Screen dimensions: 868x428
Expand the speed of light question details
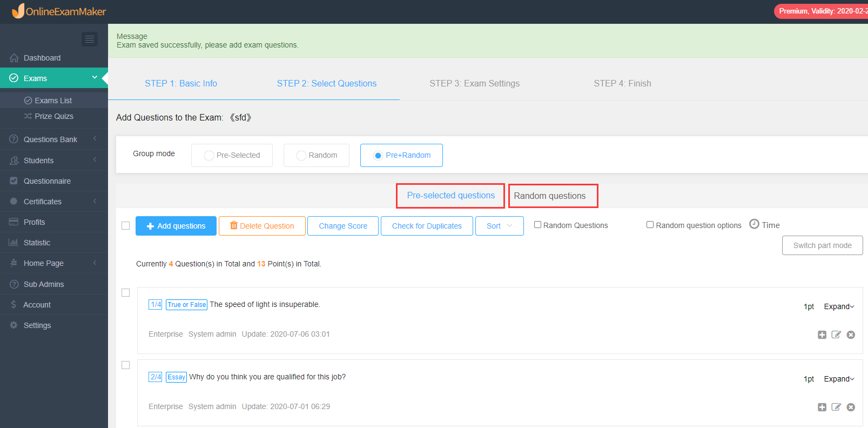tap(839, 306)
